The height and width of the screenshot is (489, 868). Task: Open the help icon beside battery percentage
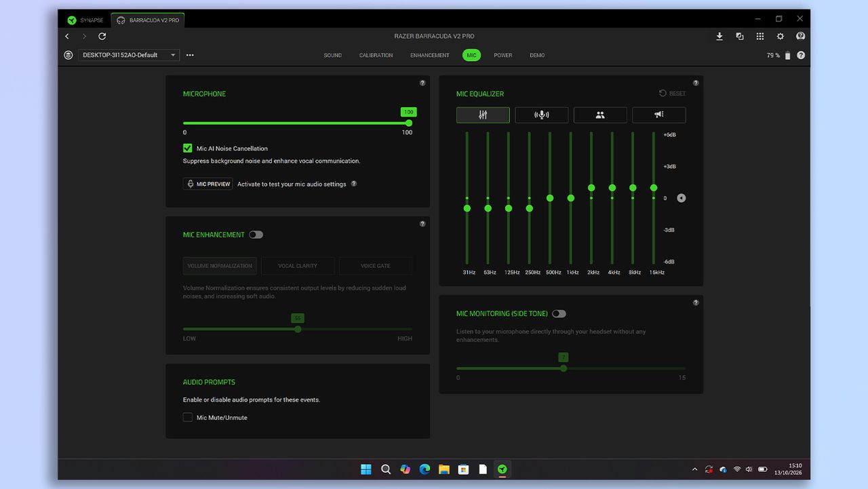point(801,55)
